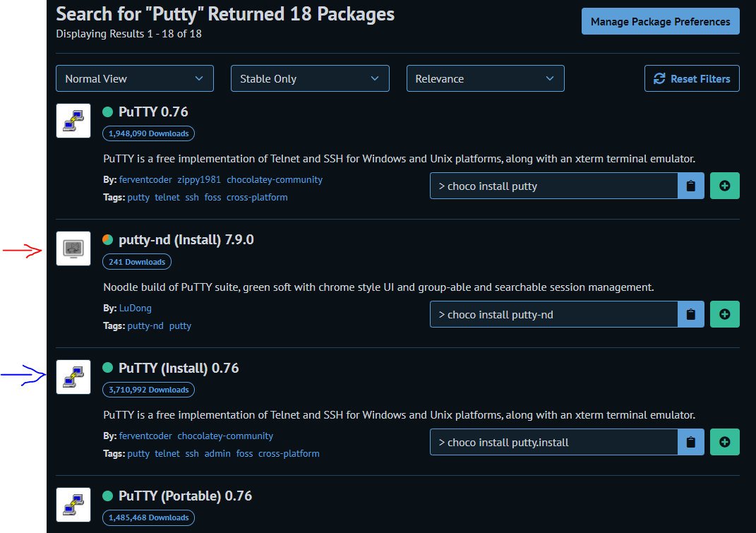Select the 'cross-platform' tag under PuTTY 0.76
The height and width of the screenshot is (533, 756).
coord(257,198)
